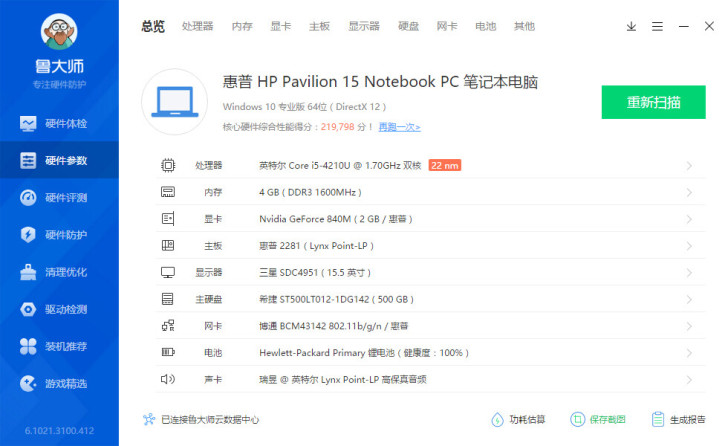This screenshot has width=728, height=446.
Task: Click the SDC4951 display text
Action: point(315,272)
